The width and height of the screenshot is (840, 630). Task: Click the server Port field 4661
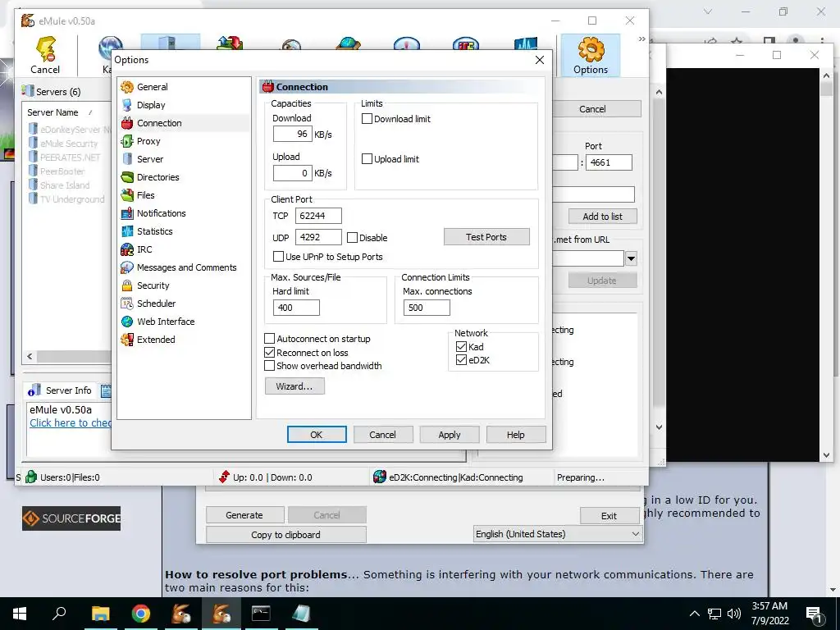[x=609, y=162]
